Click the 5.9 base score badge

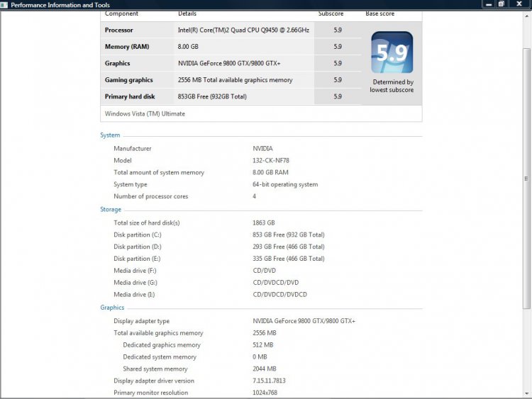(x=392, y=52)
